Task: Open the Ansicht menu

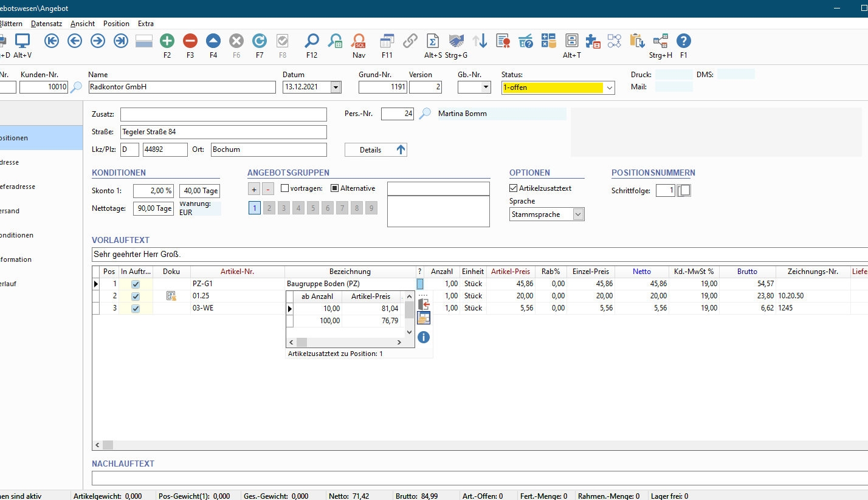Action: 83,24
